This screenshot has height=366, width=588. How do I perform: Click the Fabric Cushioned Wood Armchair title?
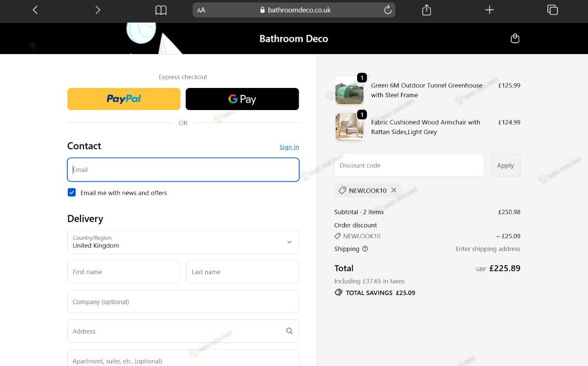tap(425, 127)
